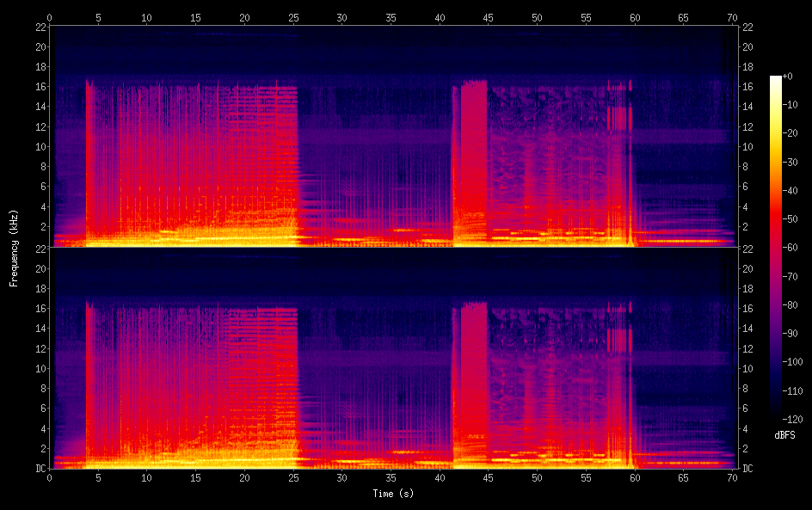
Task: Click the DC label on the lower channel's left axis
Action: [x=40, y=468]
